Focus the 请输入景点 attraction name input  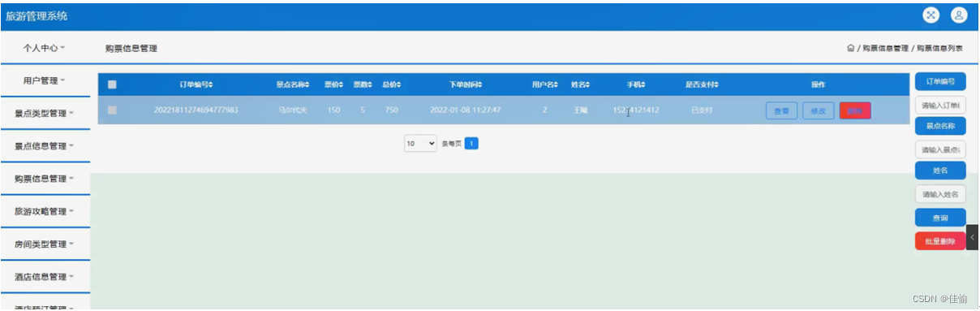(x=940, y=149)
